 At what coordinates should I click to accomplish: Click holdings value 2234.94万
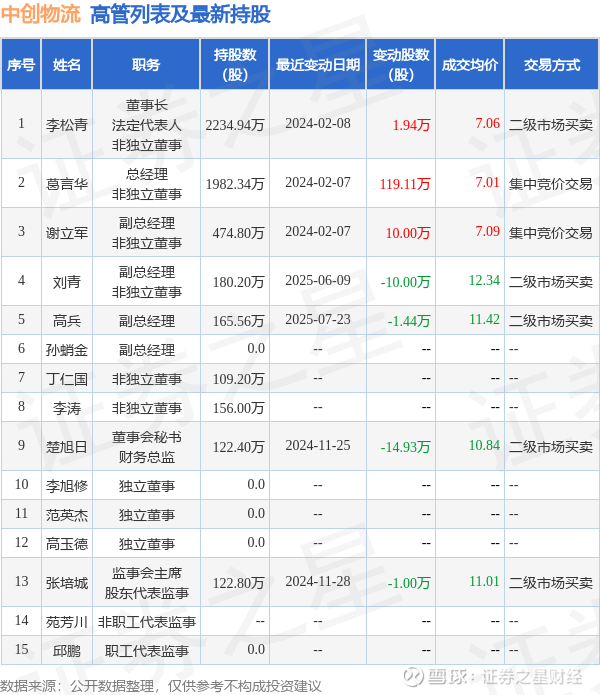click(x=235, y=125)
